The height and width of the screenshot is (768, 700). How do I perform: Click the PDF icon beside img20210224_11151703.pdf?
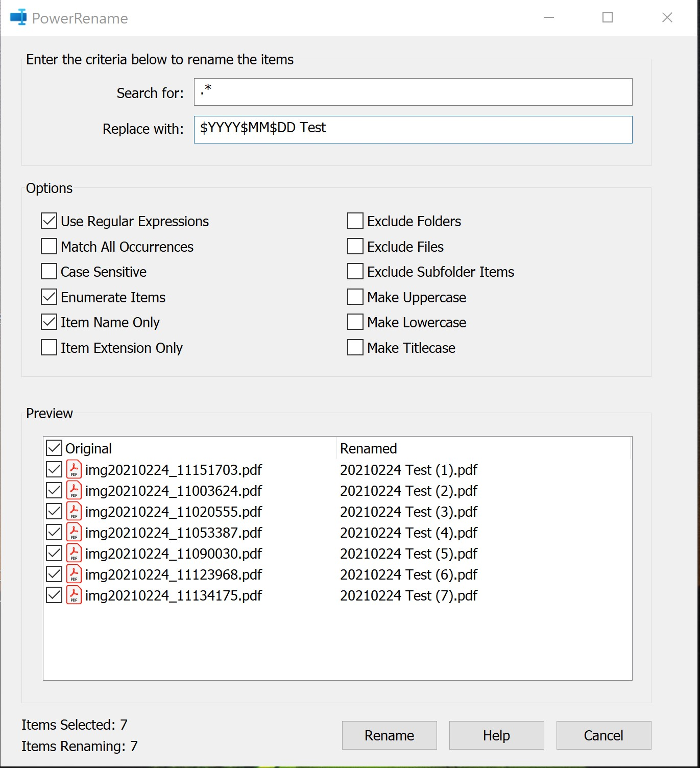[74, 469]
